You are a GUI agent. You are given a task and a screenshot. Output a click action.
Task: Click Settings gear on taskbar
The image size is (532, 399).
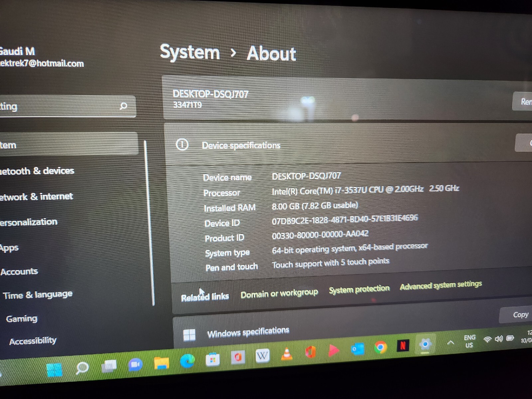tap(425, 344)
